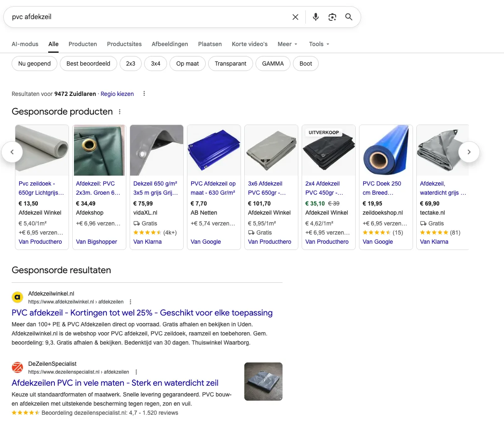Viewport: 504px width, 421px height.
Task: Expand the Meer dropdown
Action: (288, 44)
